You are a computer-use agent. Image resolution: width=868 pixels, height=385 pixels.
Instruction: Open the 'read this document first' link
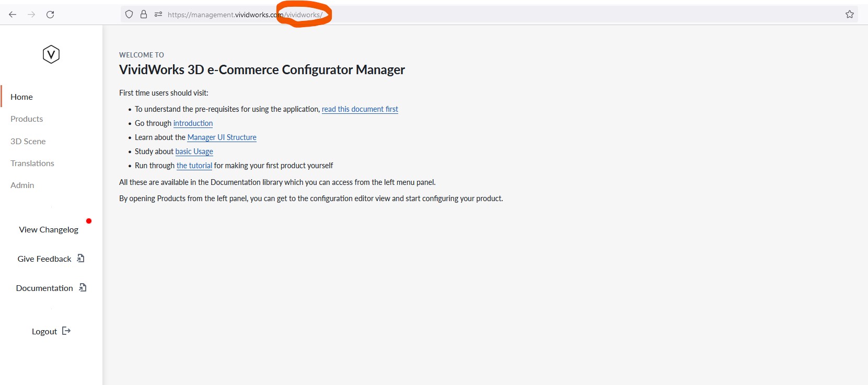[x=360, y=109]
